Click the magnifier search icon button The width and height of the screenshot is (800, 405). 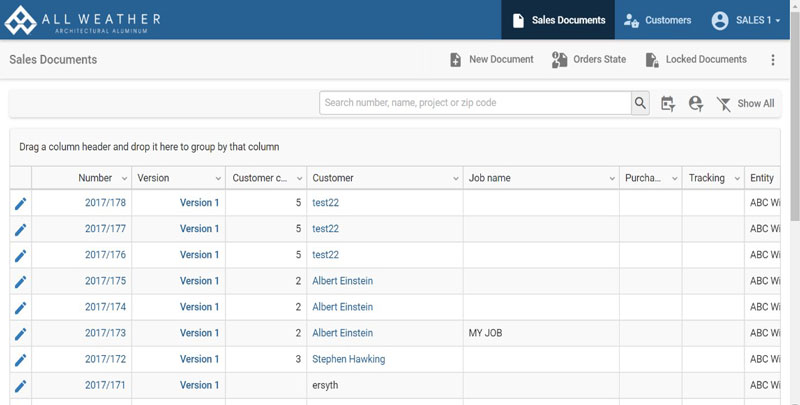pyautogui.click(x=640, y=103)
